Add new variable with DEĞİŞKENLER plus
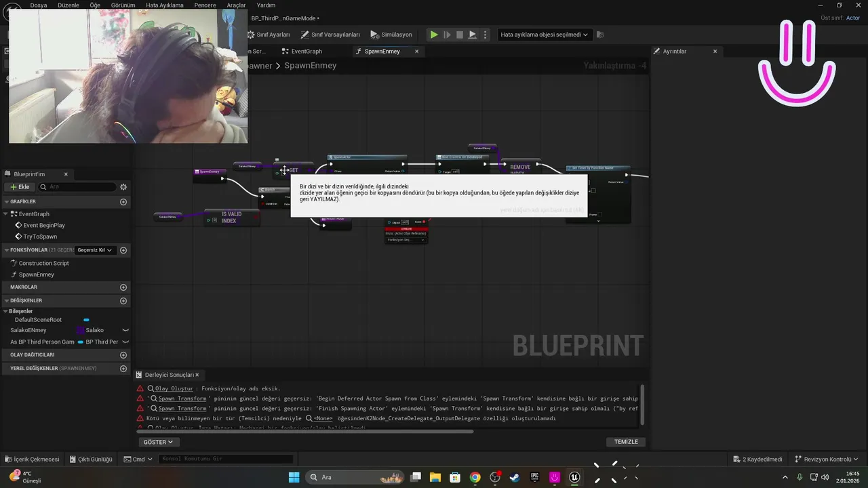Viewport: 868px width, 488px height. (x=123, y=301)
